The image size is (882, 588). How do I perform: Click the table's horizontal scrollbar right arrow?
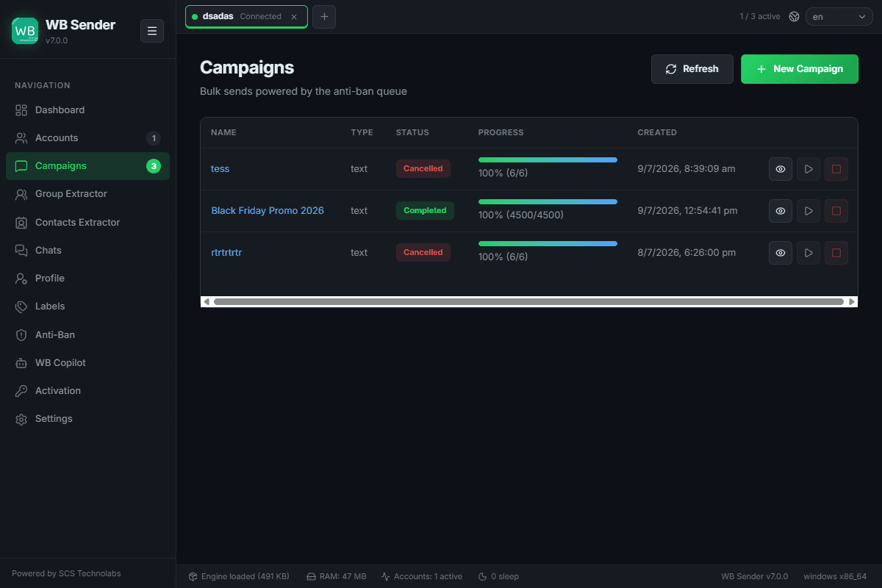[x=852, y=301]
